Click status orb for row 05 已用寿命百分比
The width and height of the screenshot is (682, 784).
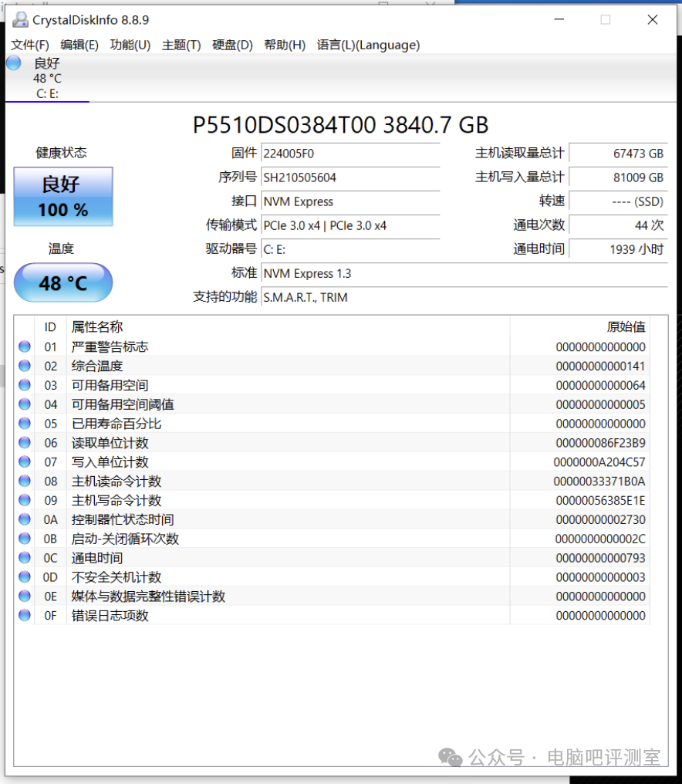pos(25,424)
